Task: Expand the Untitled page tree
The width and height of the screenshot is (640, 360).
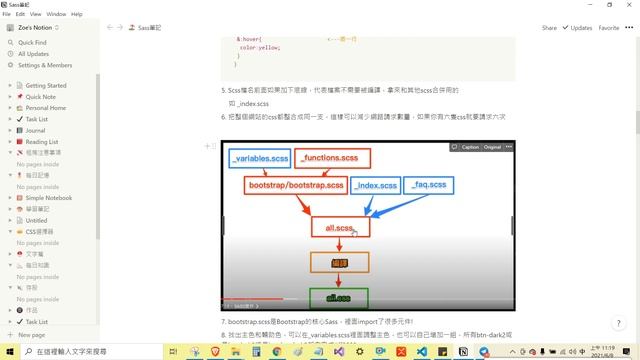Action: pos(10,220)
